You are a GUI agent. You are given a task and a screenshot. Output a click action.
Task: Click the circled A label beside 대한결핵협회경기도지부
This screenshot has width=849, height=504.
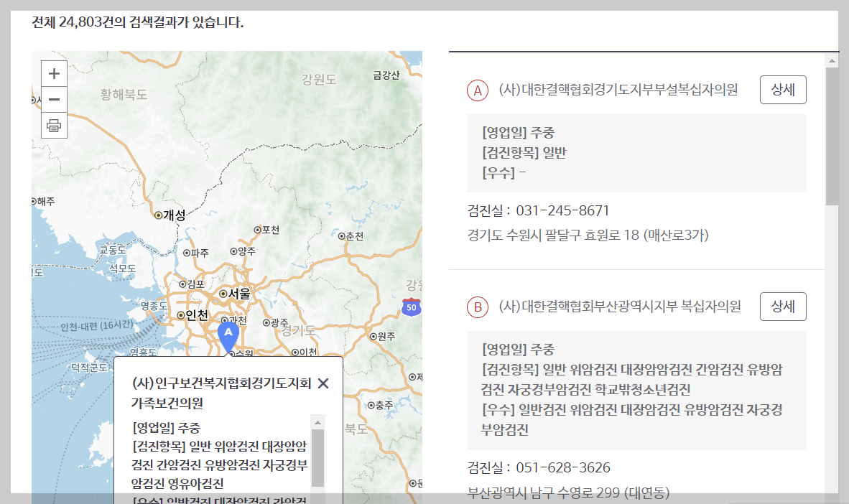[x=478, y=90]
